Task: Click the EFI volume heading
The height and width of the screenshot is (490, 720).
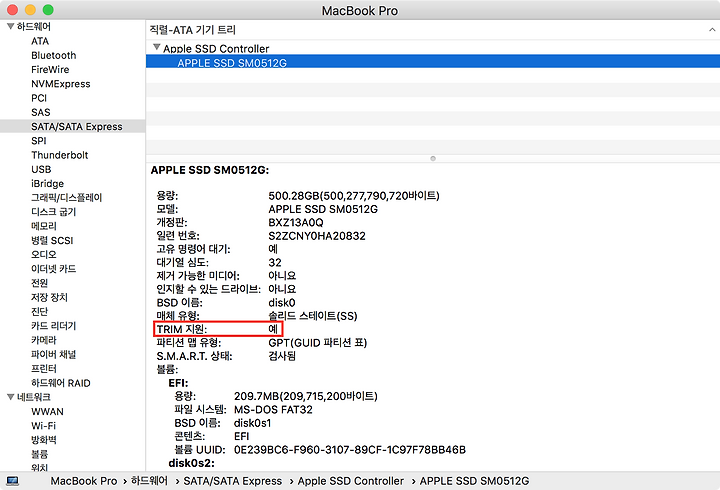Action: point(178,383)
